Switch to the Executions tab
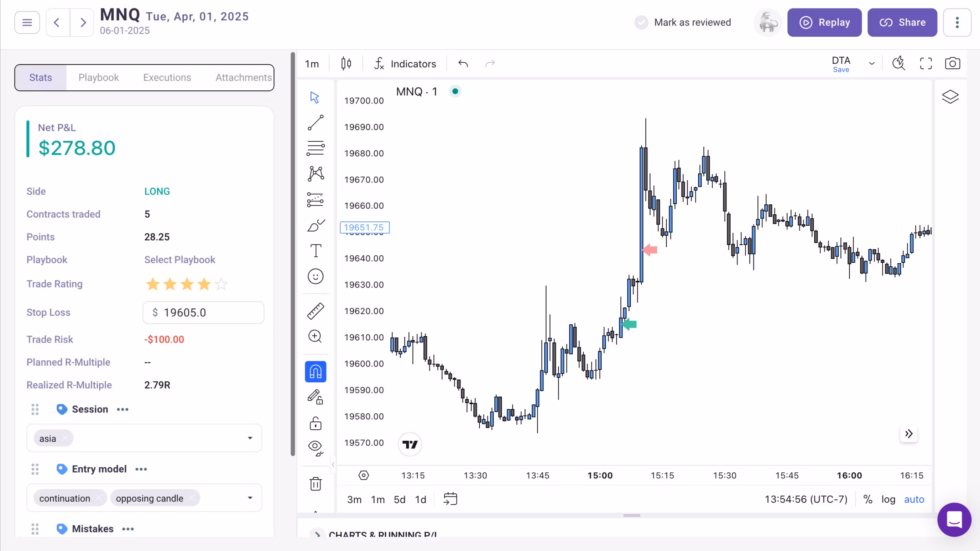 167,78
